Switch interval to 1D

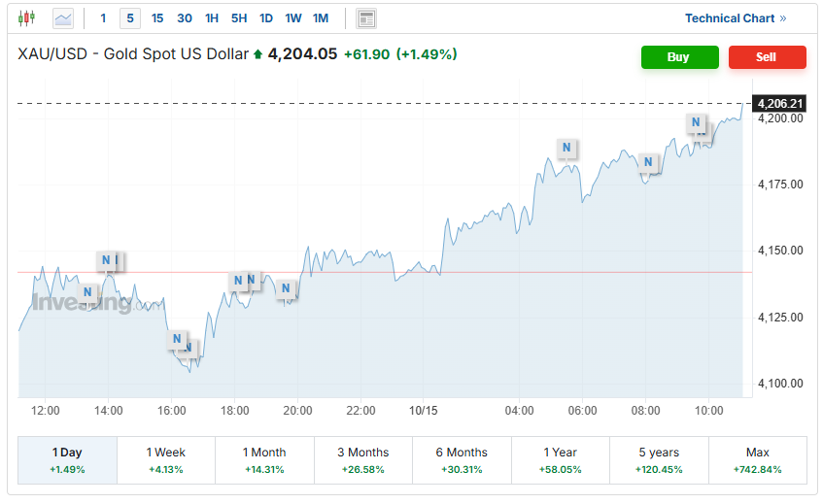(x=266, y=17)
